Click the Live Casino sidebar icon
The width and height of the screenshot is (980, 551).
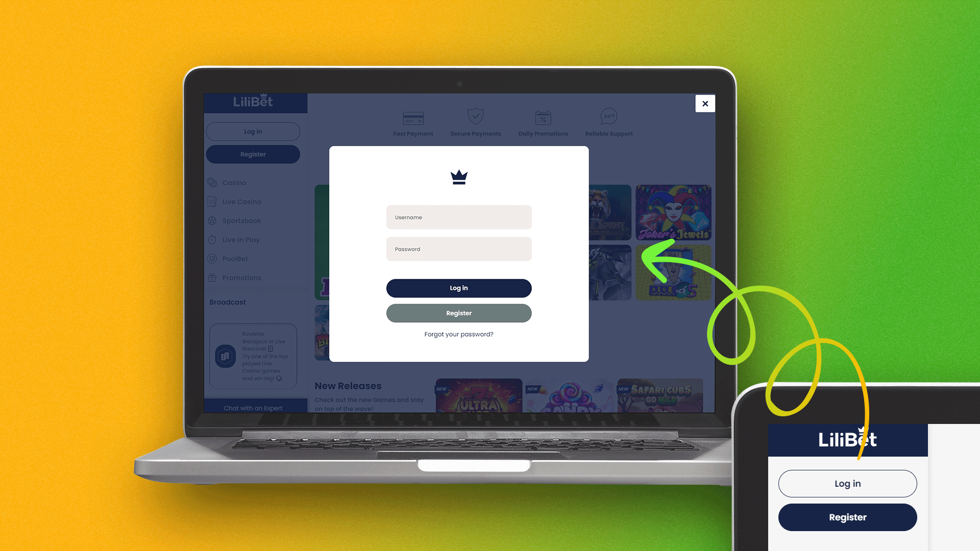[x=212, y=201]
